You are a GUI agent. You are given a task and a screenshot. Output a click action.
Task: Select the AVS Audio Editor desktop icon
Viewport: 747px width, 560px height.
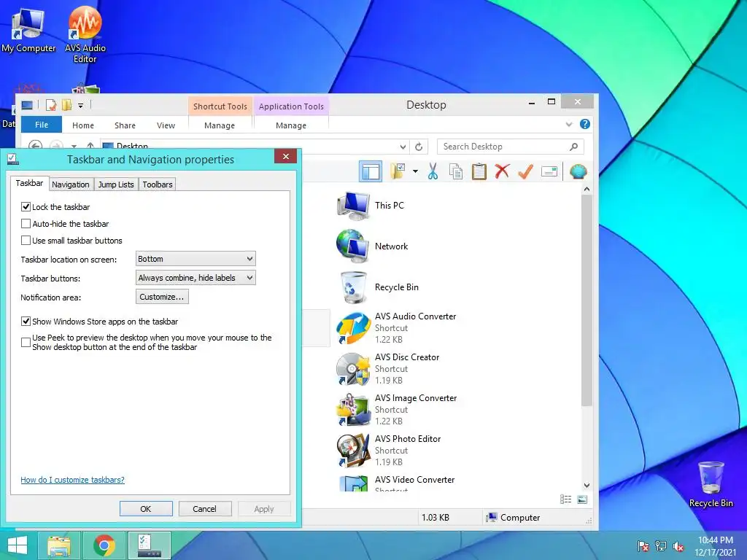(x=85, y=35)
